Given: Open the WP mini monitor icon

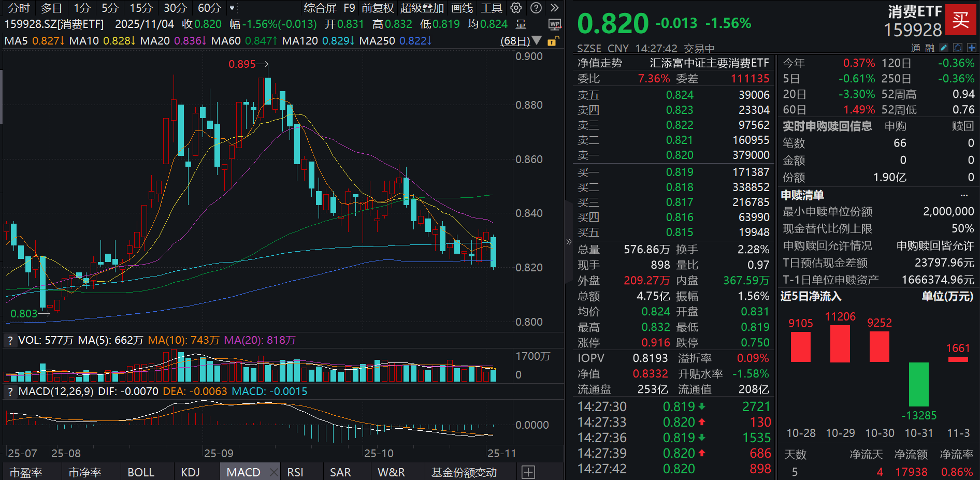Looking at the screenshot, I should [x=555, y=25].
